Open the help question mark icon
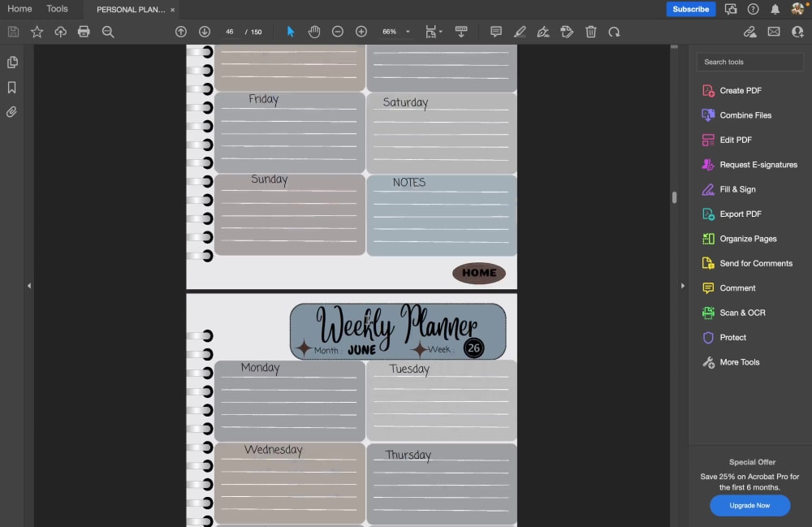Viewport: 812px width, 527px height. pos(753,9)
